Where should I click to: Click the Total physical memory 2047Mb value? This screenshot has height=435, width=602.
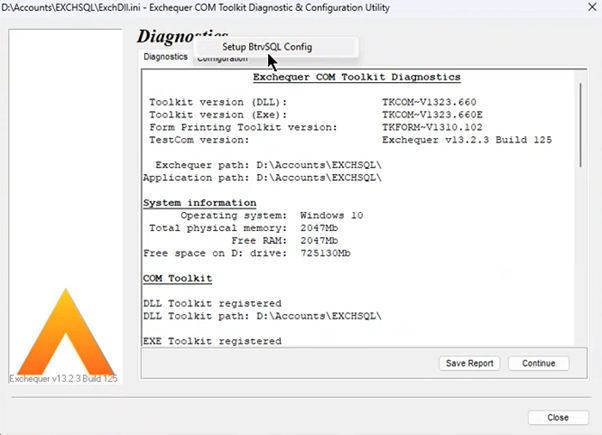tap(319, 228)
